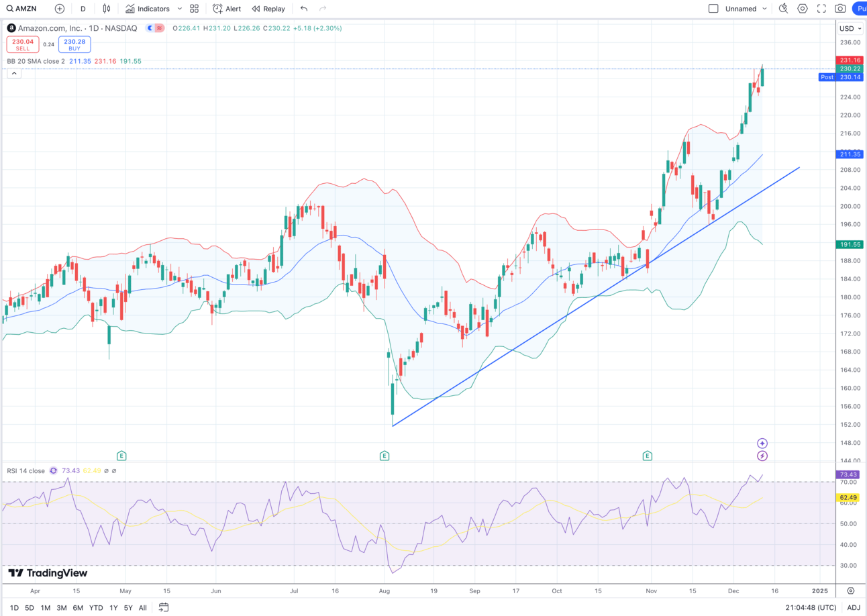Image resolution: width=867 pixels, height=616 pixels.
Task: Open the go to date calendar icon
Action: tap(163, 608)
